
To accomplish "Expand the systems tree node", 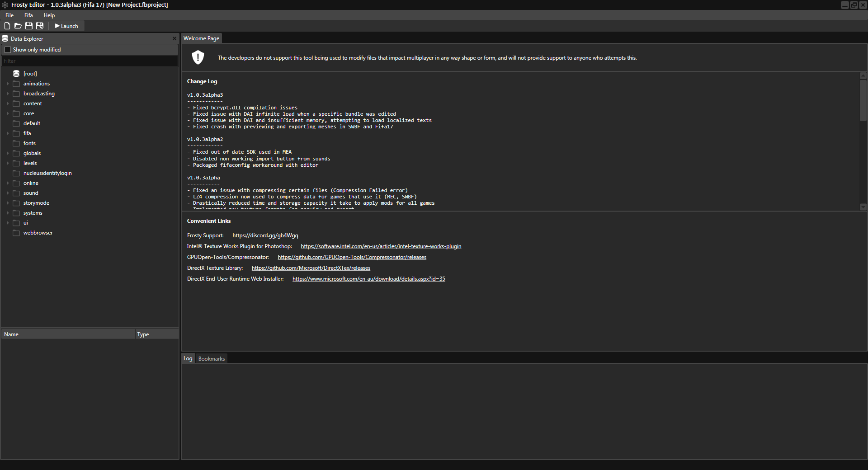I will (x=8, y=213).
